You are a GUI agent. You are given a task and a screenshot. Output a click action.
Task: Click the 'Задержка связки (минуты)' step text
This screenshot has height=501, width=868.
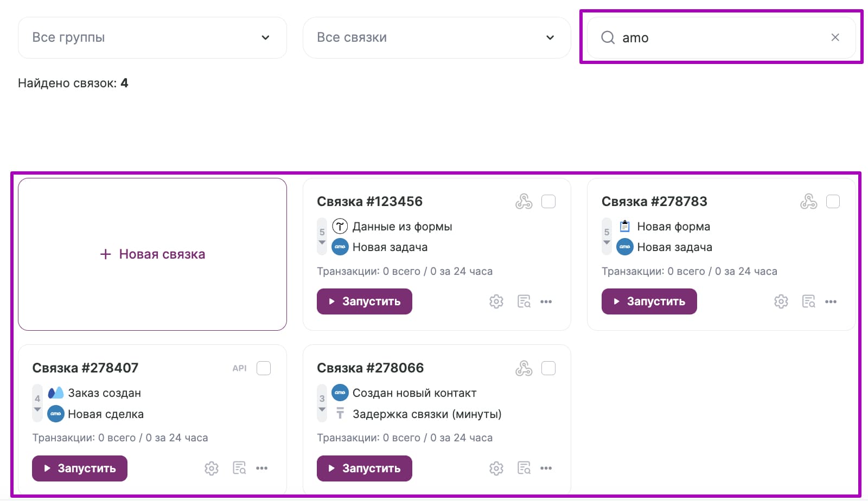point(427,414)
